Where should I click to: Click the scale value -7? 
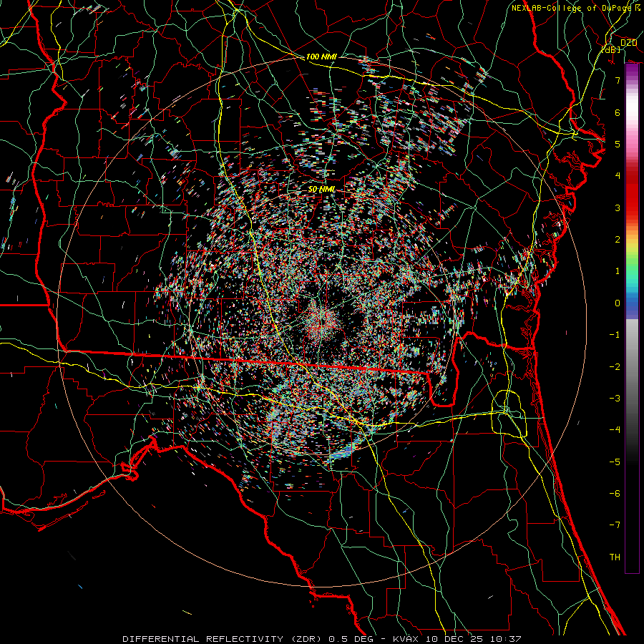click(615, 525)
